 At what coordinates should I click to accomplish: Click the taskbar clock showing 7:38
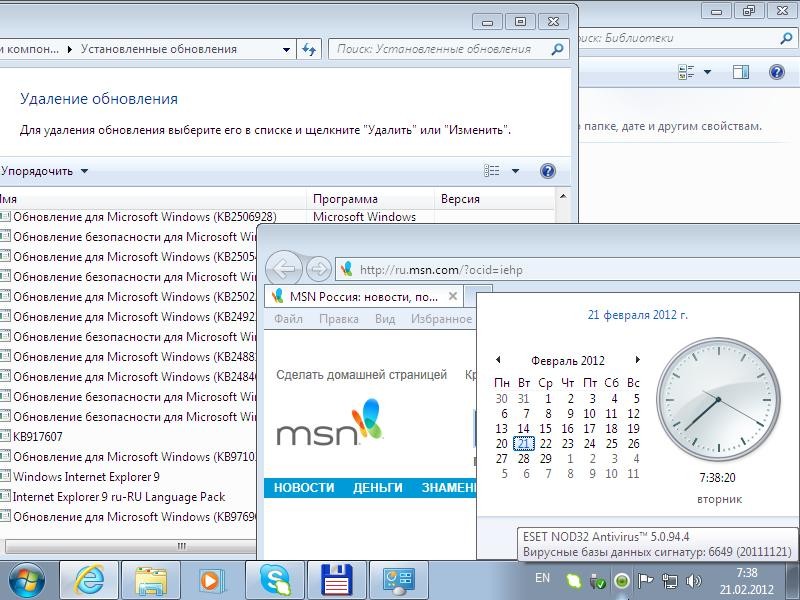(x=746, y=581)
